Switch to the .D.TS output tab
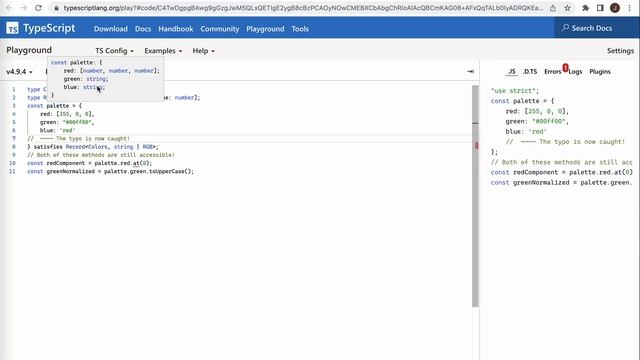640x360 pixels. 530,71
